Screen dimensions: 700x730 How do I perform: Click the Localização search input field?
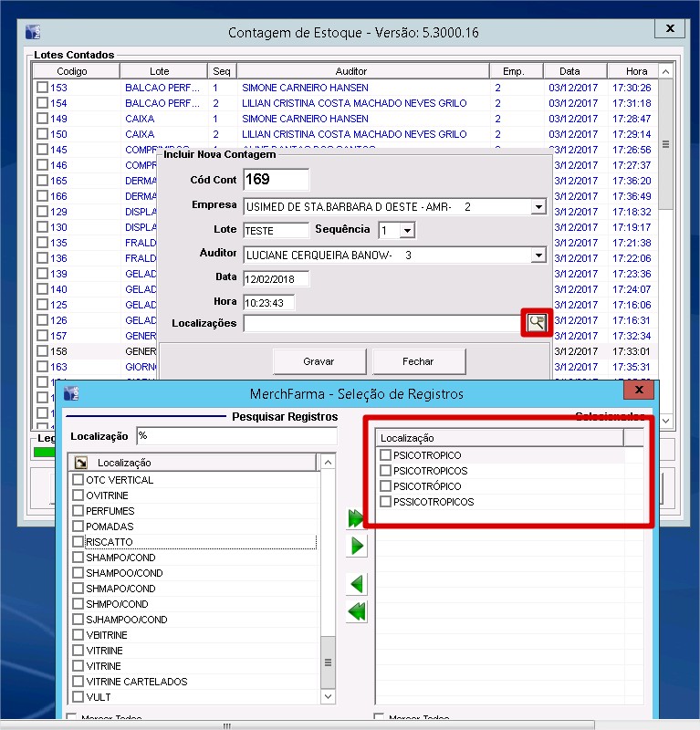point(235,436)
